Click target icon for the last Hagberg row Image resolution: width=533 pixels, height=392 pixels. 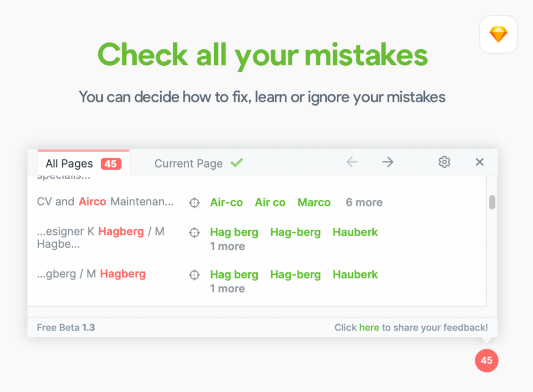coord(194,275)
